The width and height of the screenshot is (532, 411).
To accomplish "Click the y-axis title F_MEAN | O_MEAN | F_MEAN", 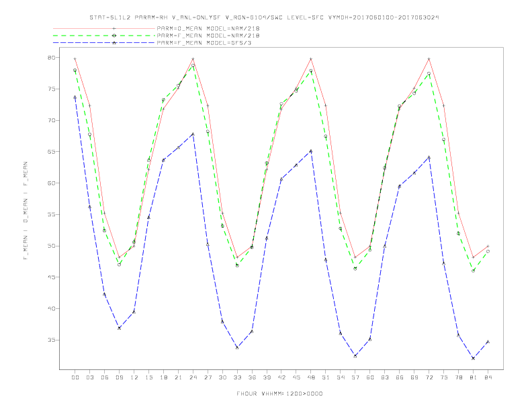I will coord(26,211).
